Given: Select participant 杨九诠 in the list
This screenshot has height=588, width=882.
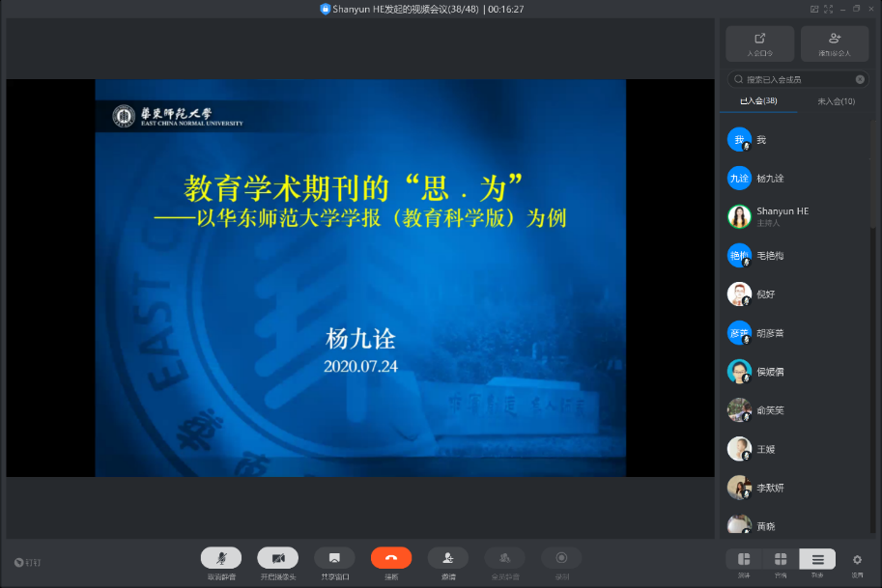Looking at the screenshot, I should (795, 179).
